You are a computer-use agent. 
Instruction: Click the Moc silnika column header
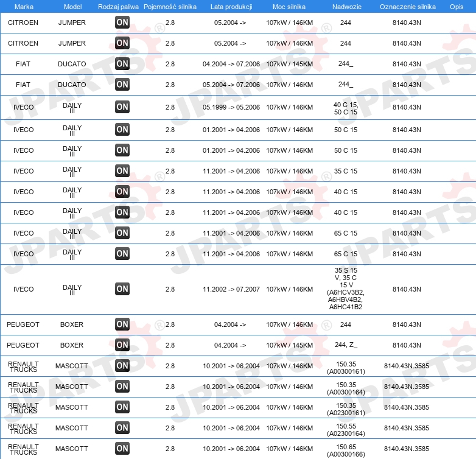[289, 7]
